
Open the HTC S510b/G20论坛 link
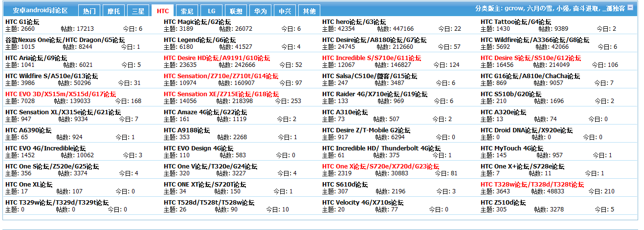pyautogui.click(x=511, y=94)
